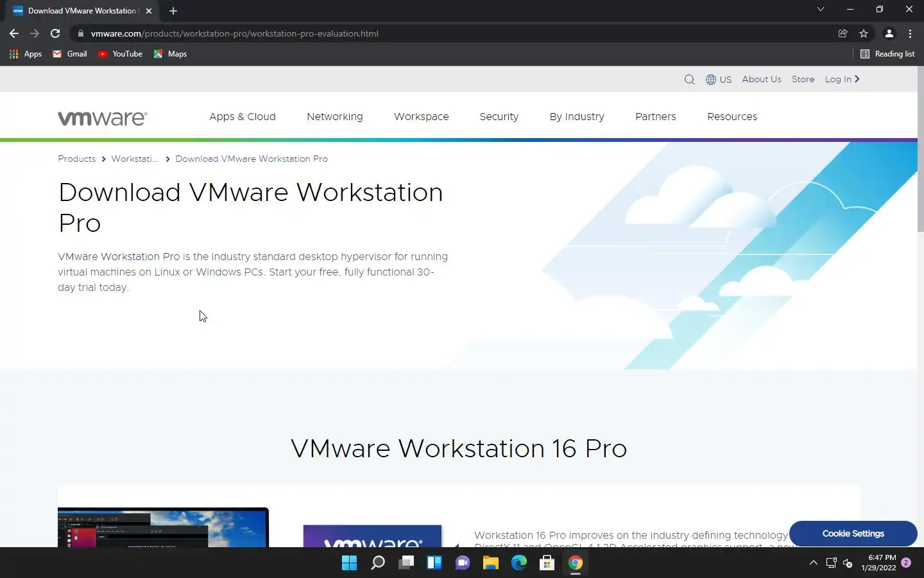Open the Partners menu
Image resolution: width=924 pixels, height=578 pixels.
[x=656, y=116]
